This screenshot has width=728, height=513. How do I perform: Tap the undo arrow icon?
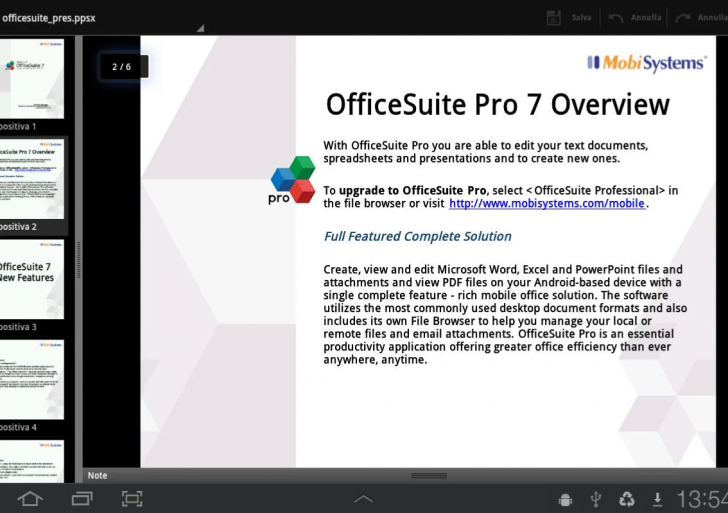click(616, 18)
